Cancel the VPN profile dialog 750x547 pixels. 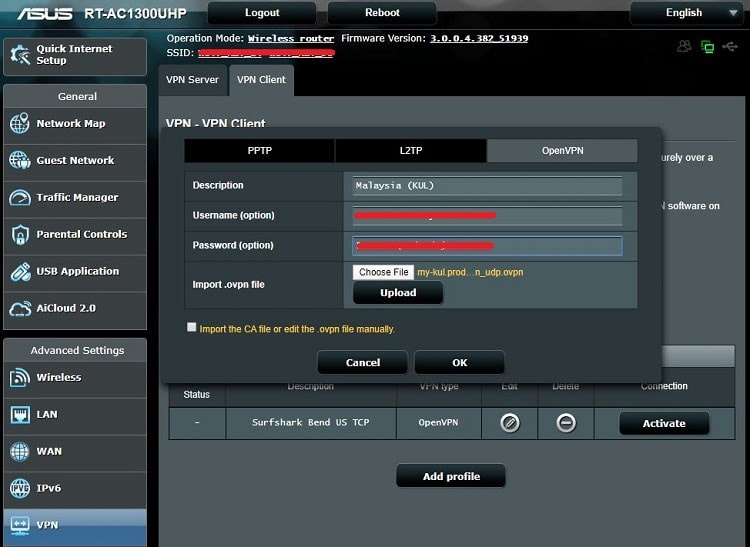(x=363, y=362)
